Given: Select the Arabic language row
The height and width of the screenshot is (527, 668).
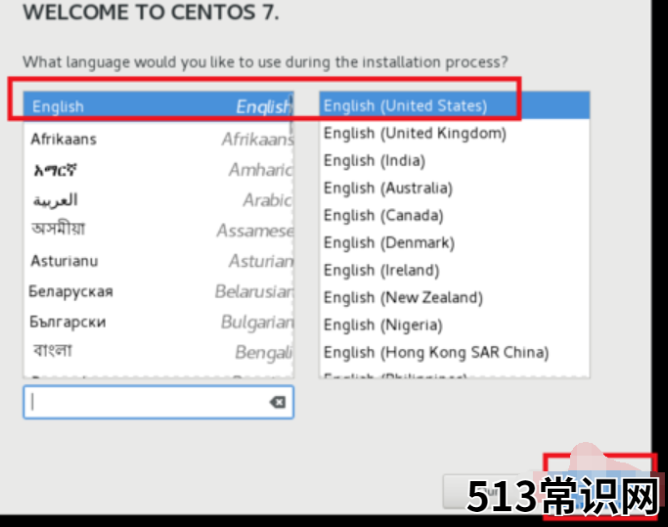Looking at the screenshot, I should point(158,200).
